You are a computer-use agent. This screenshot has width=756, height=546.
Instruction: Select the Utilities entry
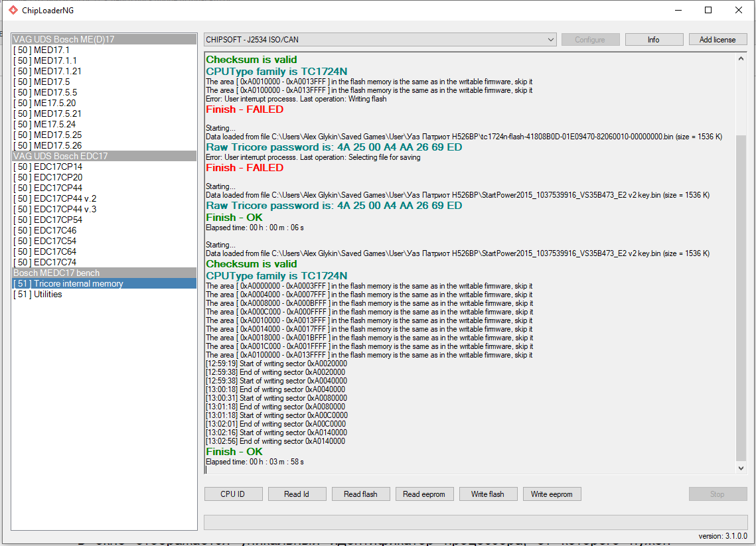(x=48, y=294)
